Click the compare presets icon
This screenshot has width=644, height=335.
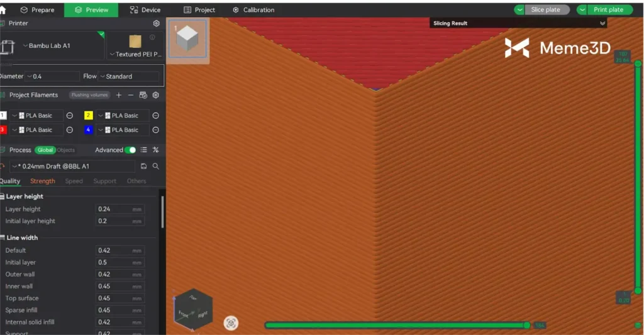[x=155, y=150]
